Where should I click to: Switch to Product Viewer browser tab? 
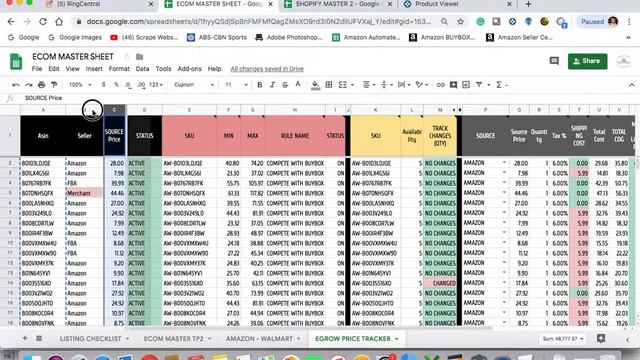pos(437,4)
